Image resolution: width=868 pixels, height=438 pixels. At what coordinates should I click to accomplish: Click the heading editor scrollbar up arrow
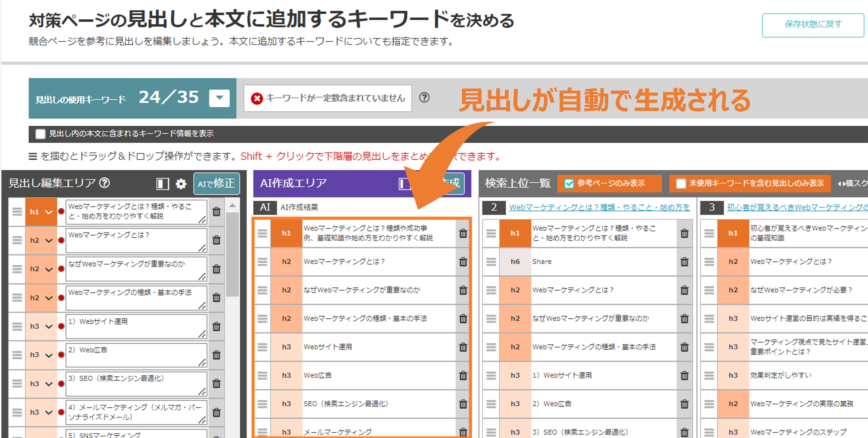[x=232, y=205]
